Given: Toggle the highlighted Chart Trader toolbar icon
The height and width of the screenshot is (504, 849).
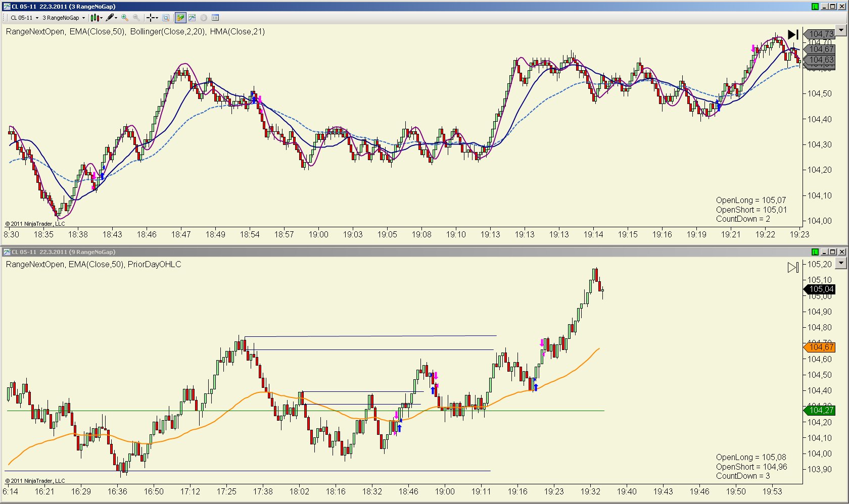Looking at the screenshot, I should coord(180,18).
